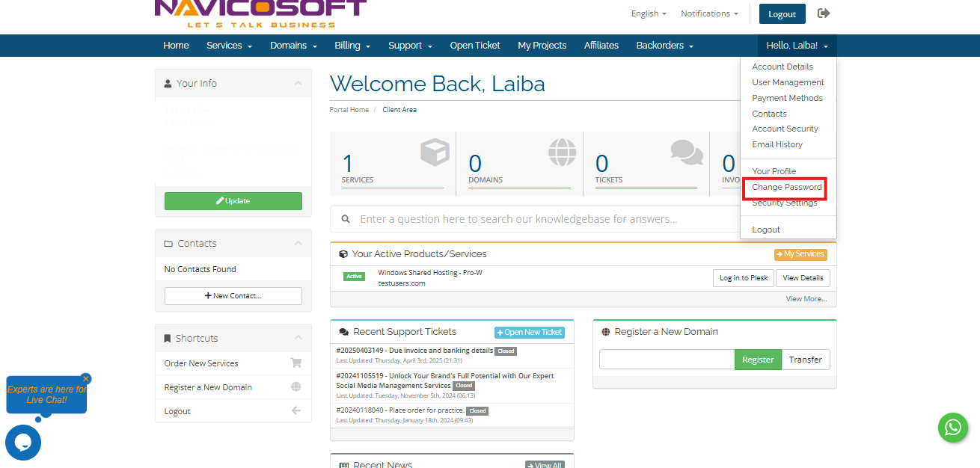980x468 pixels.
Task: Expand the Notifications dropdown
Action: [708, 13]
